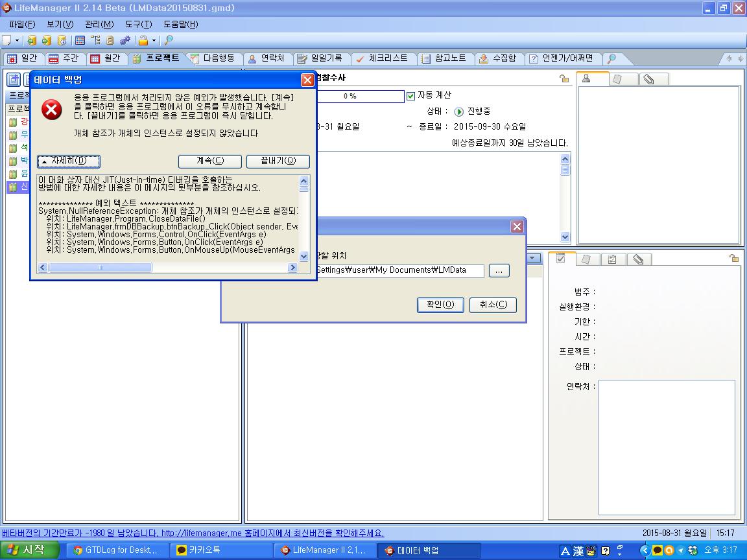Image resolution: width=747 pixels, height=560 pixels.
Task: Click the add project icon above the project list
Action: pyautogui.click(x=14, y=80)
